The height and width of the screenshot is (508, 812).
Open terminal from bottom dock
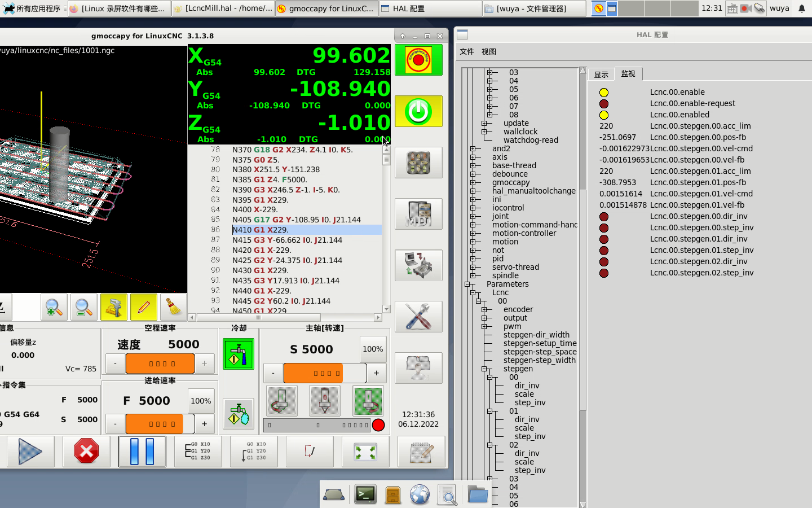point(365,495)
